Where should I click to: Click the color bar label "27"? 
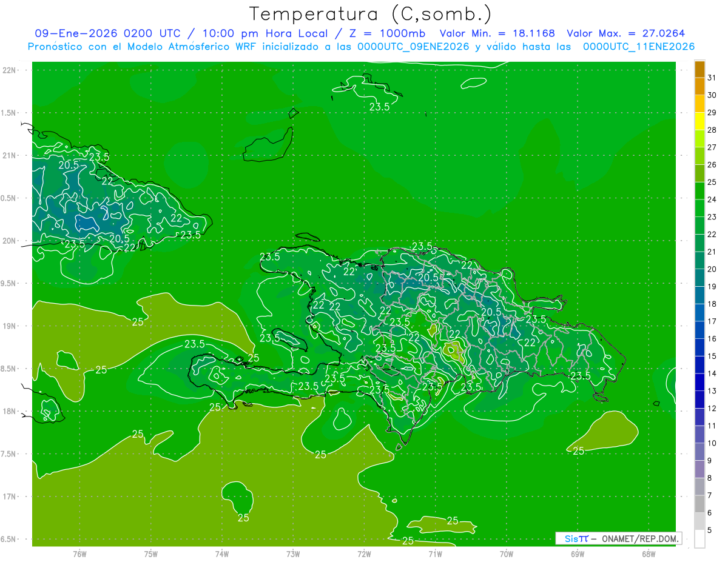712,147
